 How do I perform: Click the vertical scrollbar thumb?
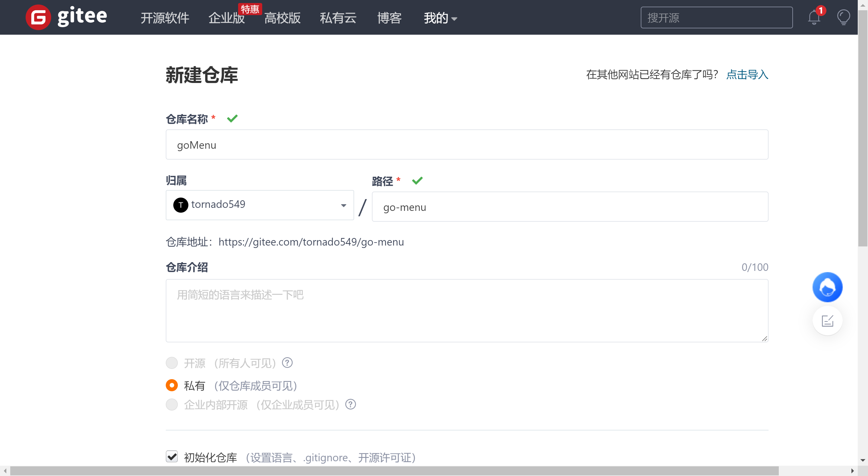point(863,128)
